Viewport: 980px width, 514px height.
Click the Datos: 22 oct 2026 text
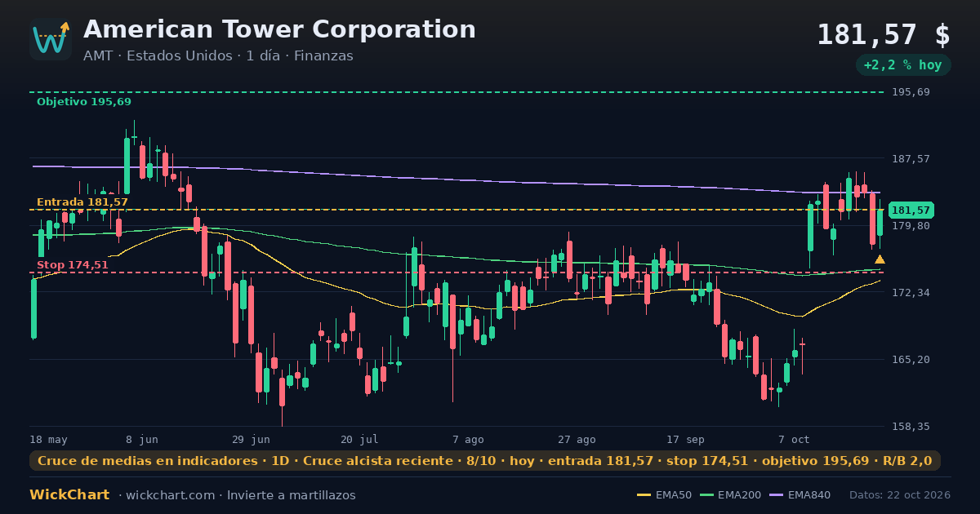tap(900, 495)
